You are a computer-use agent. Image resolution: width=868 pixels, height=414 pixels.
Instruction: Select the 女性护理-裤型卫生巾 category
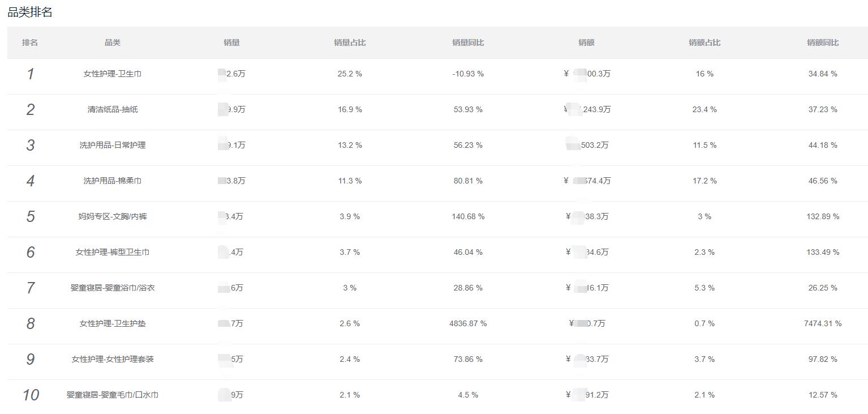pos(113,252)
